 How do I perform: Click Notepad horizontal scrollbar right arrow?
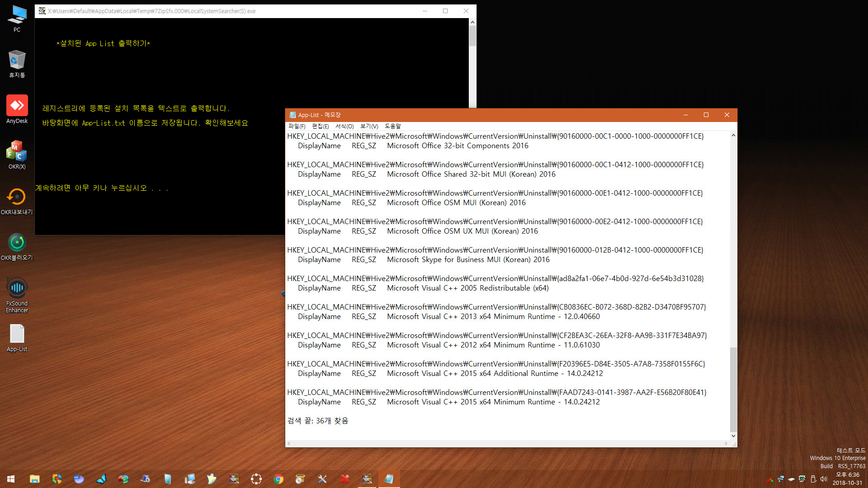pyautogui.click(x=726, y=444)
